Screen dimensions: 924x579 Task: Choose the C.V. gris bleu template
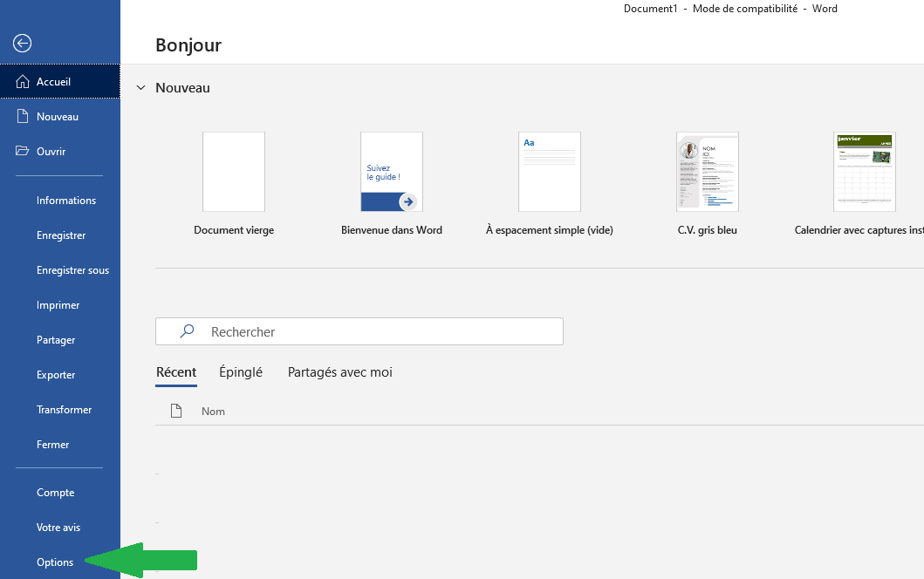point(708,172)
